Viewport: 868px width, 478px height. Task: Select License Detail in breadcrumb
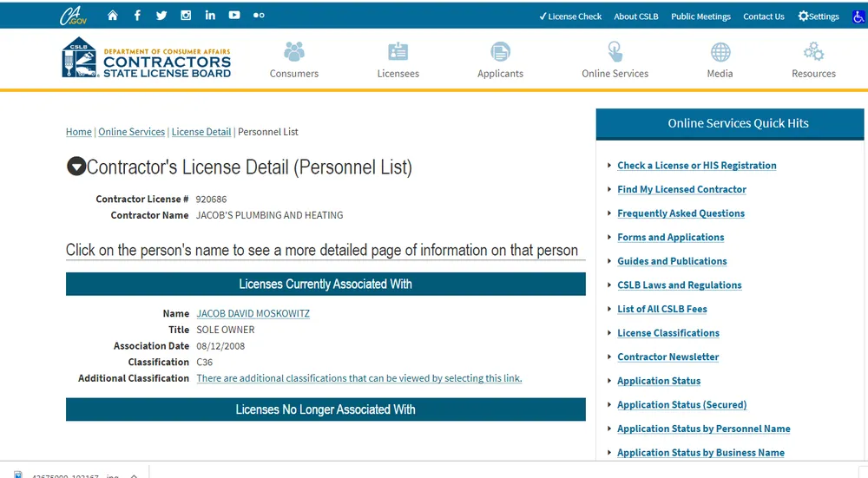pyautogui.click(x=201, y=132)
